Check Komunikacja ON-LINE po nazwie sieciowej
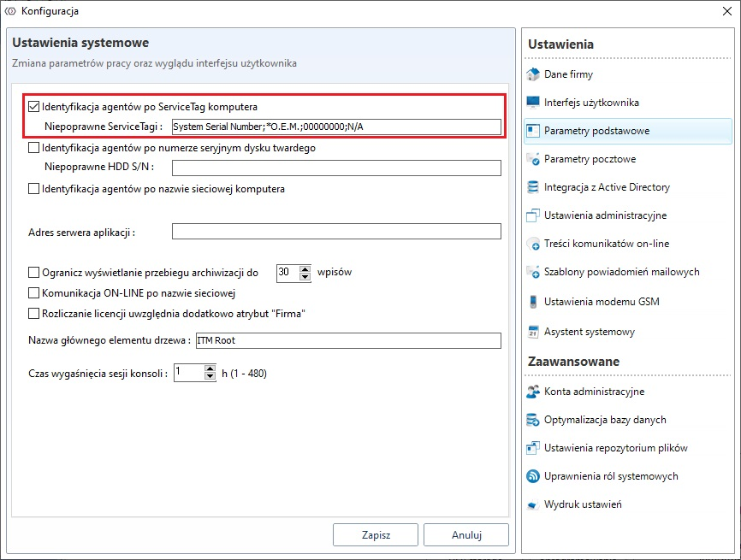Image resolution: width=741 pixels, height=560 pixels. pos(34,293)
